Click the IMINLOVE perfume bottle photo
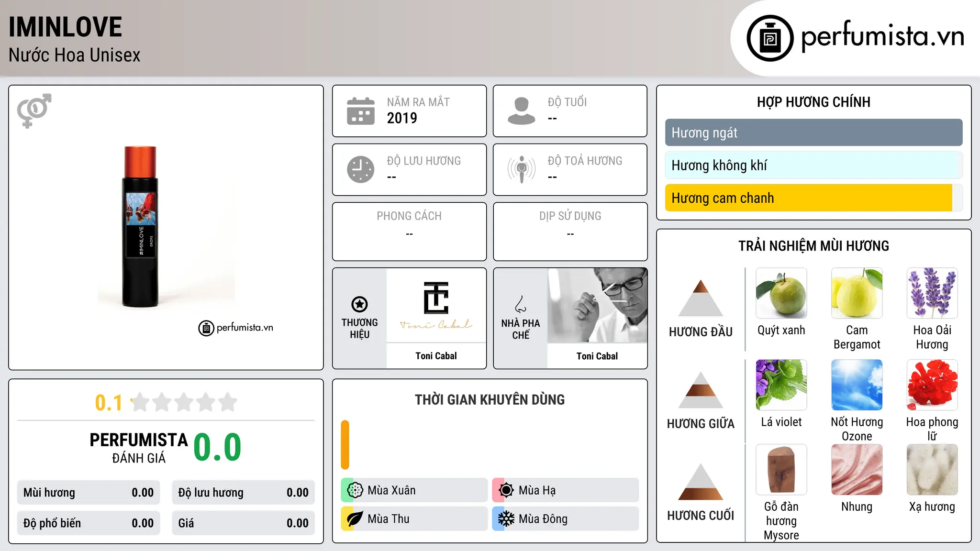Viewport: 980px width, 551px height. (x=140, y=226)
